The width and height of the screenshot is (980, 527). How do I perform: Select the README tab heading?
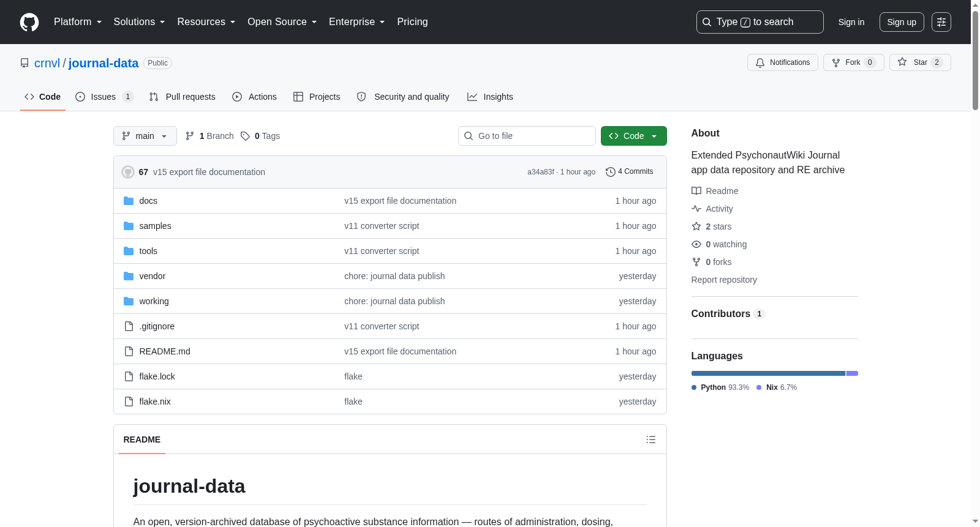tap(142, 439)
